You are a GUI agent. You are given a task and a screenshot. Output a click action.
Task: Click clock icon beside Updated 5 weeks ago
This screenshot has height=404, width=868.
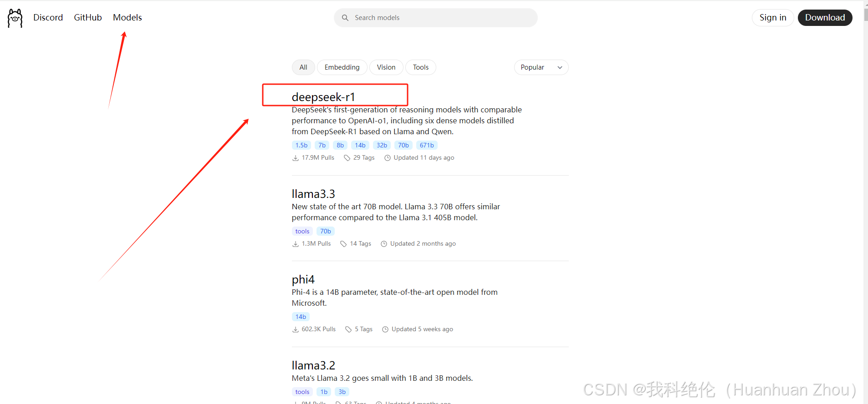tap(385, 329)
